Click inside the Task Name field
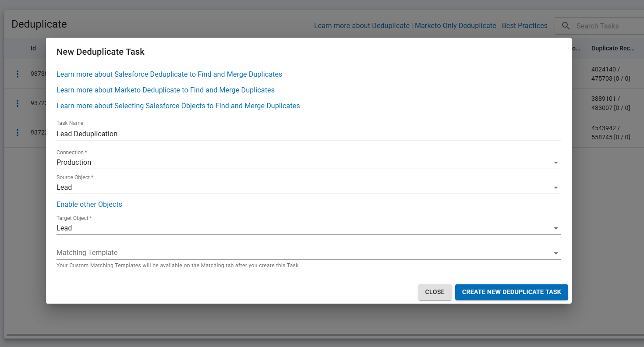644x347 pixels. (x=175, y=134)
